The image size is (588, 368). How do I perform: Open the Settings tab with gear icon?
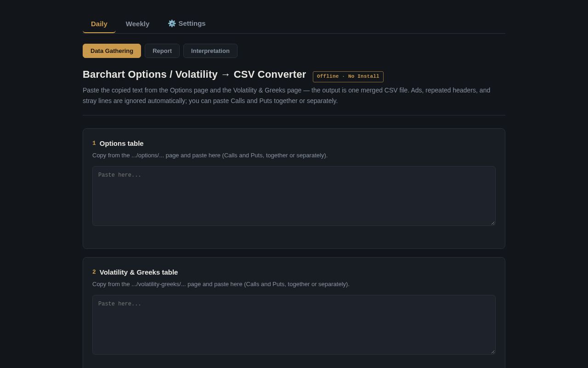click(187, 23)
